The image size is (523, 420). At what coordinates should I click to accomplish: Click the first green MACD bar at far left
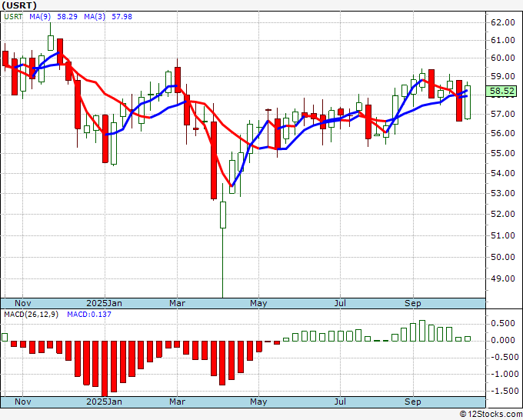coord(5,337)
